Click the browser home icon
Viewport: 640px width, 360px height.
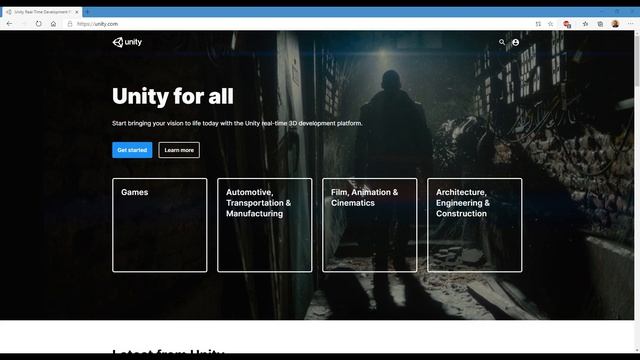53,24
